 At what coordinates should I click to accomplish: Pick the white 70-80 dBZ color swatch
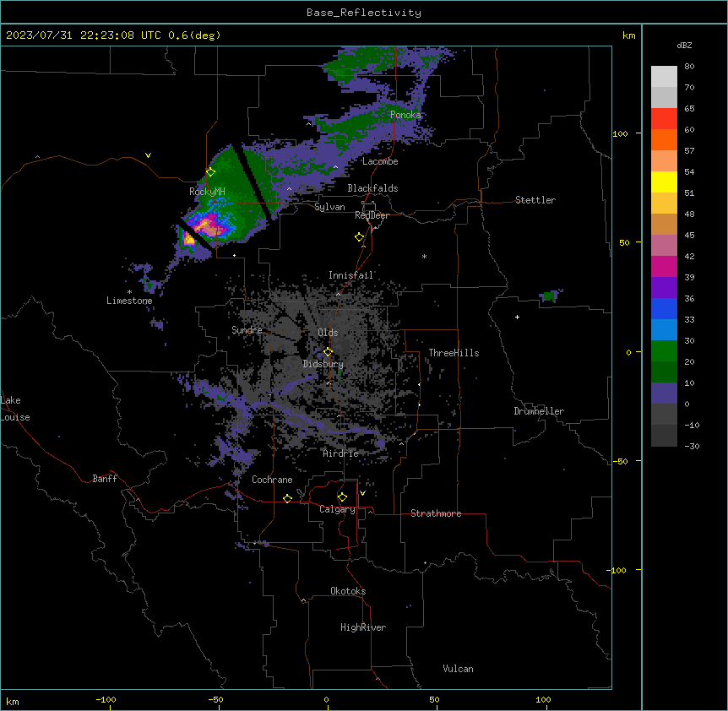[664, 77]
